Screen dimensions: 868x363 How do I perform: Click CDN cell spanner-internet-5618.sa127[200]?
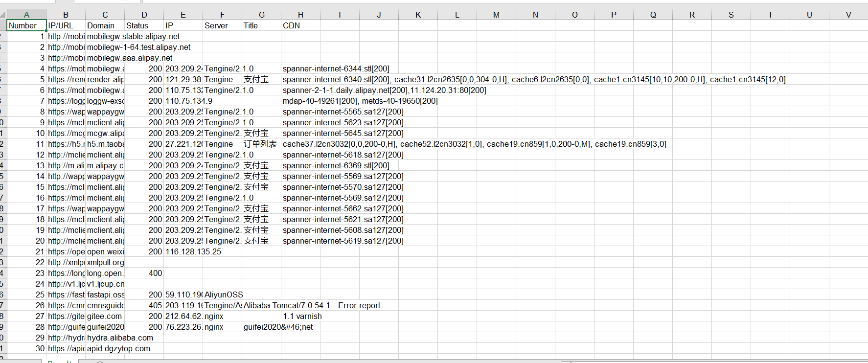[343, 155]
